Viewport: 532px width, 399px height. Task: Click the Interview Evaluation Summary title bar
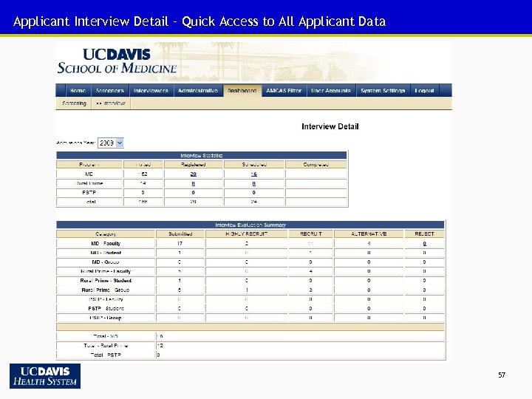click(250, 225)
